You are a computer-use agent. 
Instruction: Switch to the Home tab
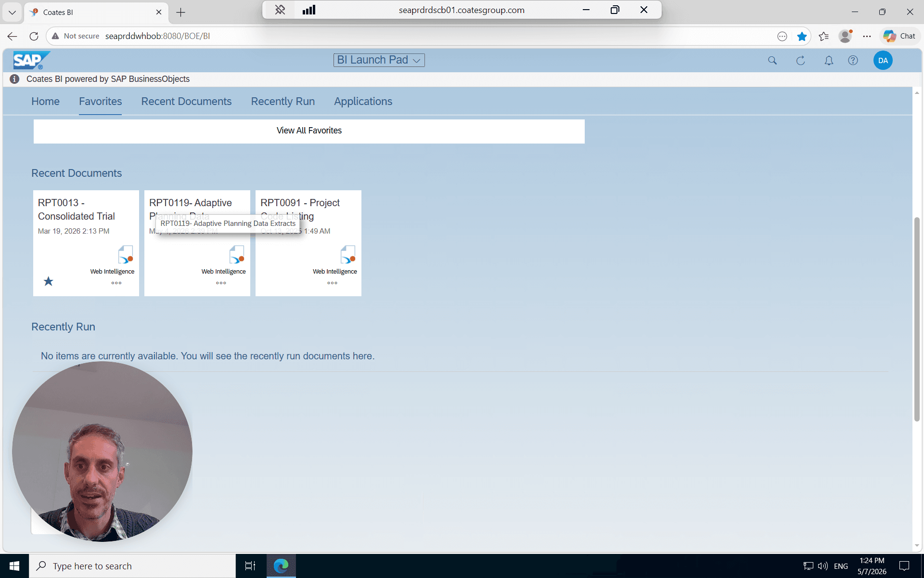45,101
